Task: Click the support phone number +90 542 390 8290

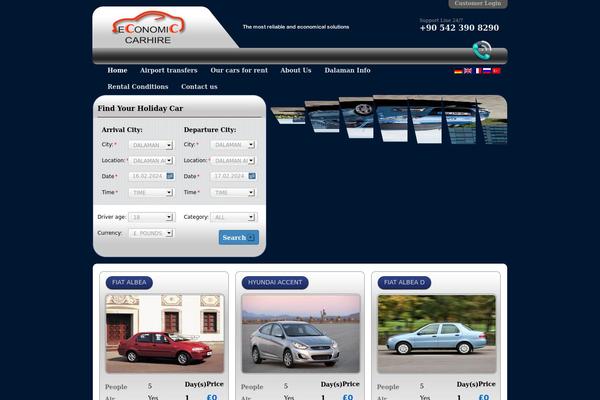Action: click(x=459, y=28)
